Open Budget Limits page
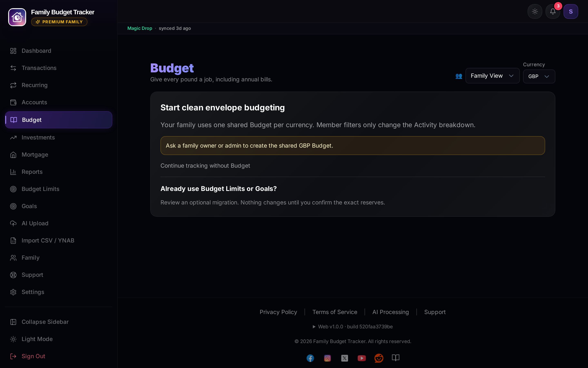 [59, 189]
